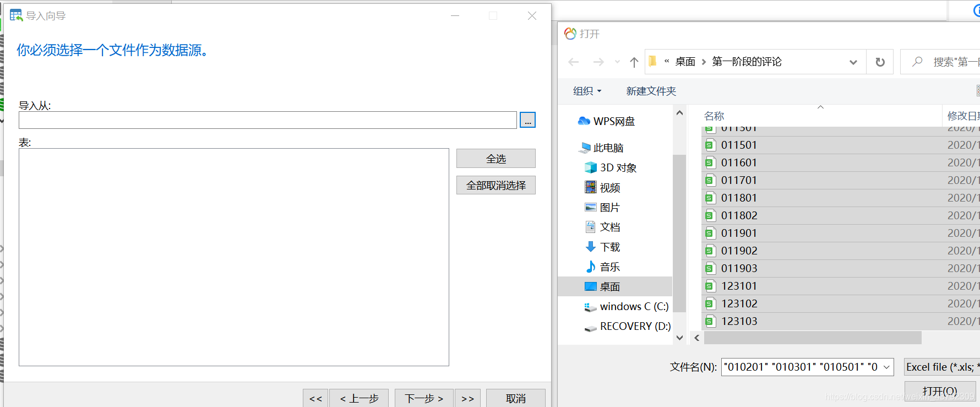Click the nav pane scroll-down arrow

click(679, 338)
